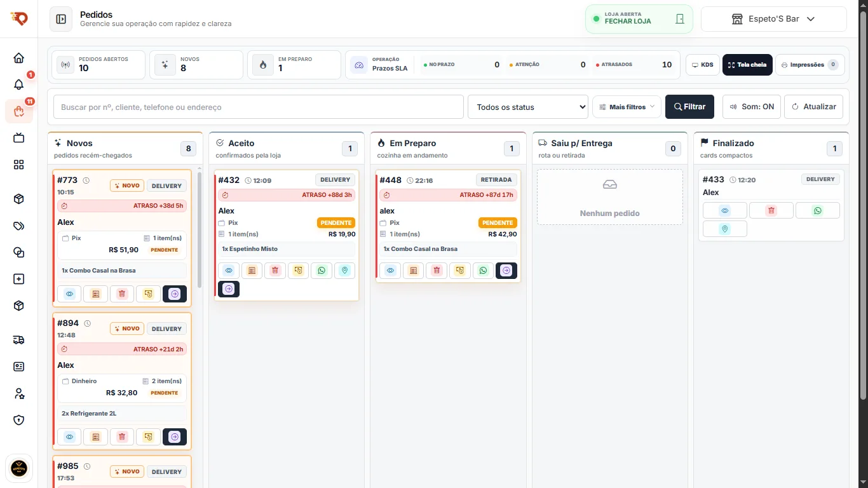View order #773 with the eye icon
The image size is (868, 488).
70,294
